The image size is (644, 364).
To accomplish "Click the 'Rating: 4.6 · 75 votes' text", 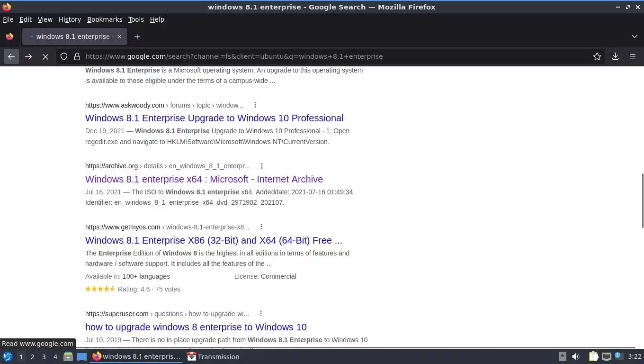I will (149, 289).
